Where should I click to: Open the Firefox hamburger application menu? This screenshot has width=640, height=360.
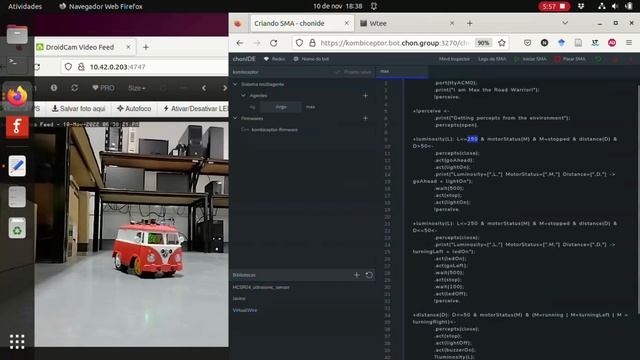point(629,43)
